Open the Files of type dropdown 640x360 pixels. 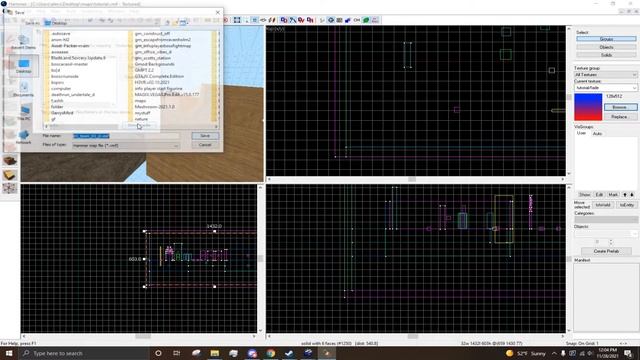point(126,145)
